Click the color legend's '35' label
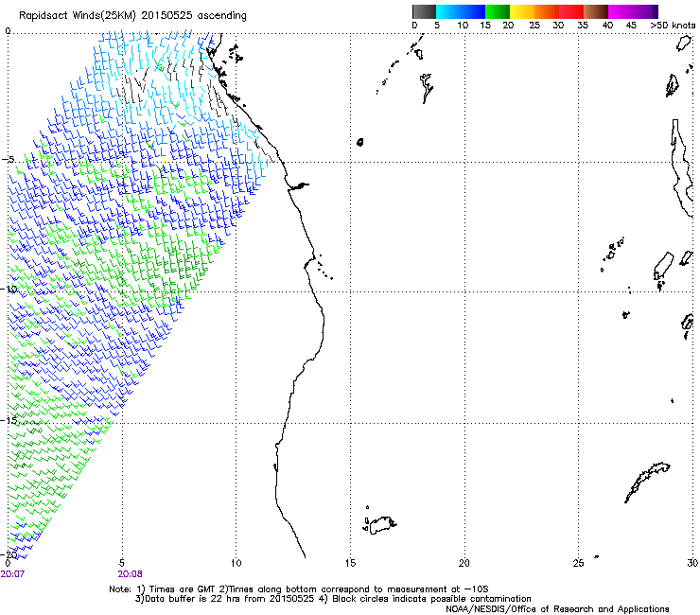Viewport: 700px width, 615px height. [x=583, y=26]
